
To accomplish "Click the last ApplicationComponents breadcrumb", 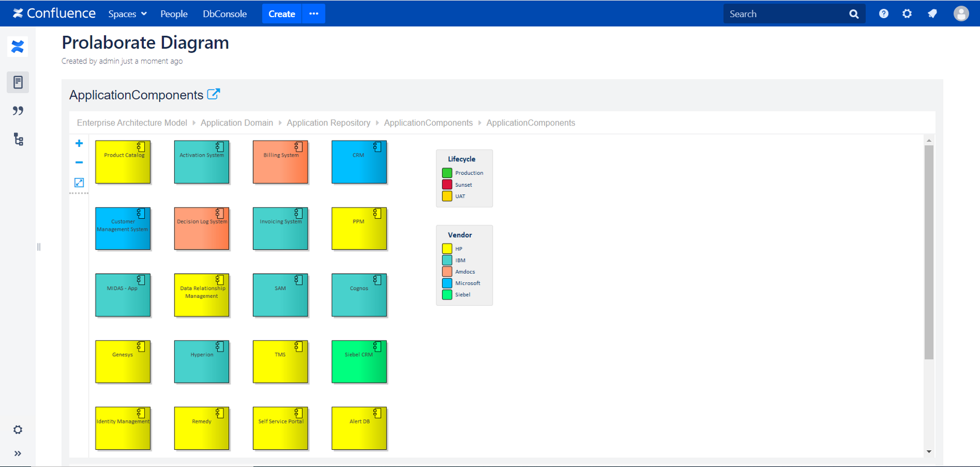I will click(x=530, y=123).
